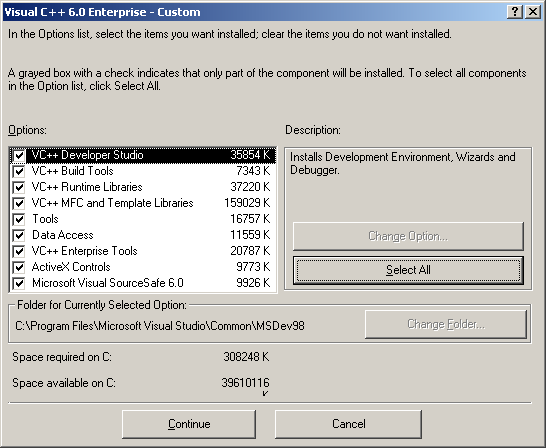Select the VC++ MFC and Template Libraries label
This screenshot has height=448, width=546.
(112, 203)
